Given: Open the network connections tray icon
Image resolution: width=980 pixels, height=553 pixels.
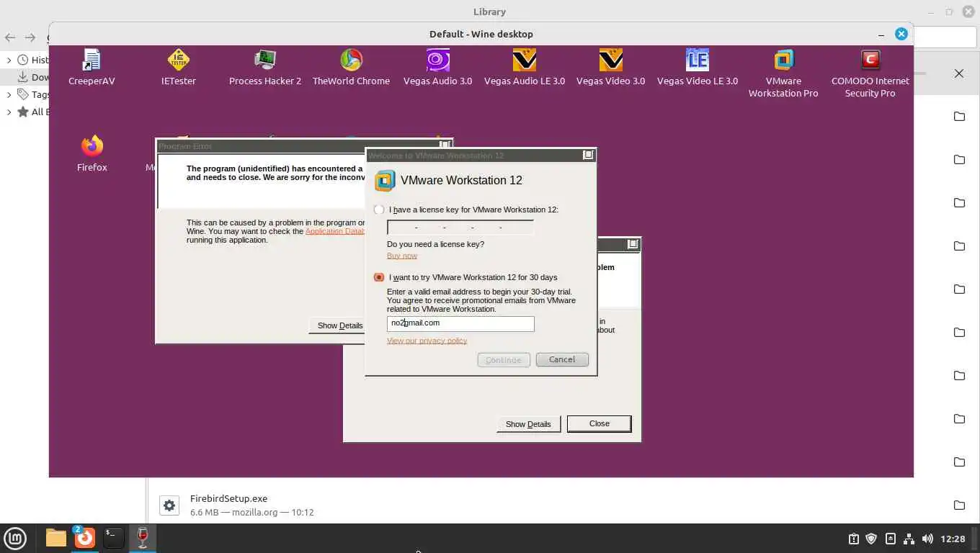Looking at the screenshot, I should [x=909, y=539].
